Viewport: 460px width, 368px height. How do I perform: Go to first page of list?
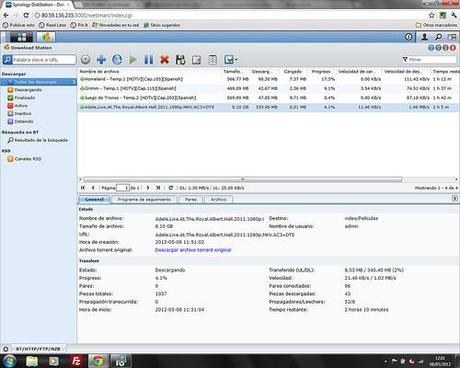tap(83, 188)
